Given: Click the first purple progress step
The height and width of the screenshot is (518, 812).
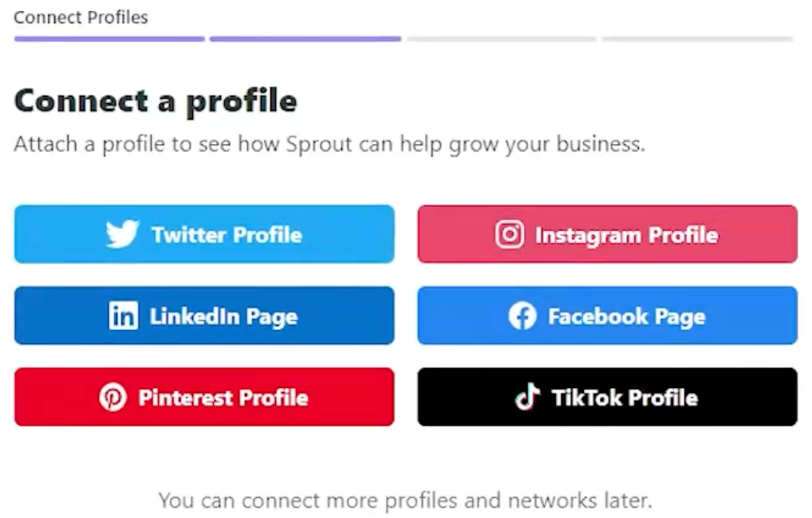Looking at the screenshot, I should pyautogui.click(x=108, y=37).
